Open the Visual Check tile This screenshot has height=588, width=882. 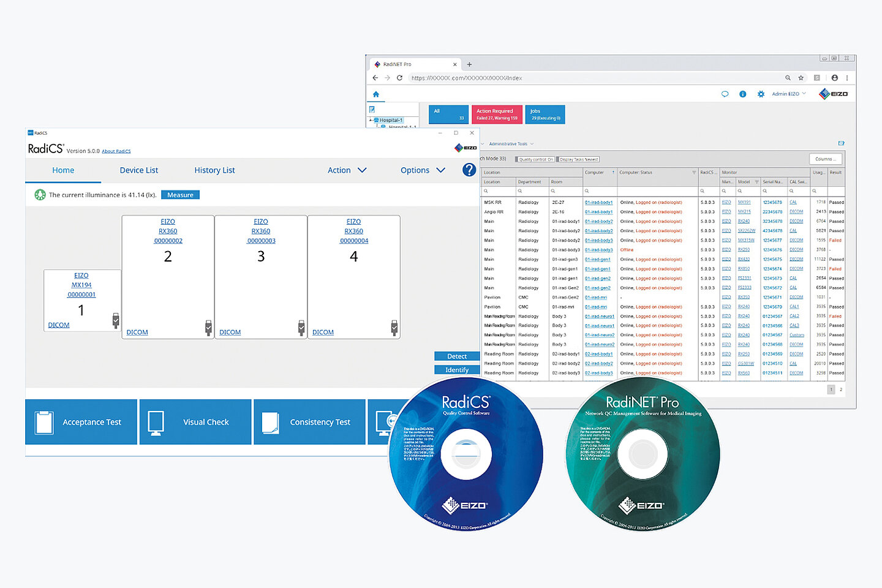[195, 422]
